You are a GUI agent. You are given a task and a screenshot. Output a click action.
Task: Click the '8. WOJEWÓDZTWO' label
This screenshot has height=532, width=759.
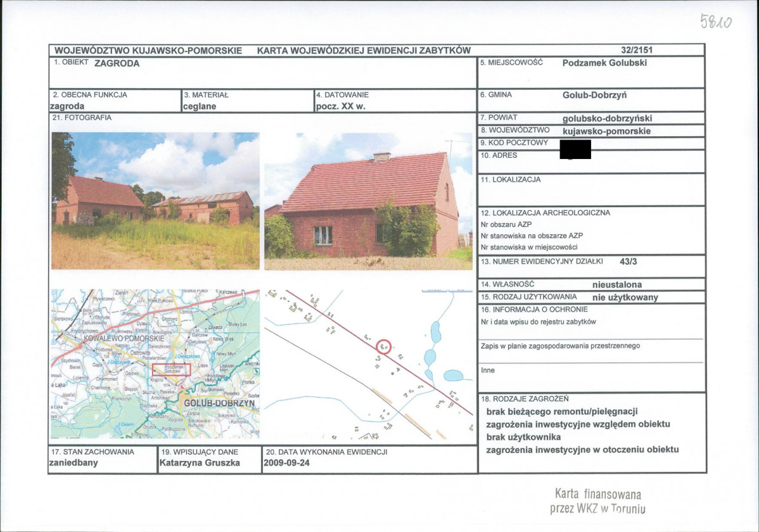pyautogui.click(x=515, y=130)
